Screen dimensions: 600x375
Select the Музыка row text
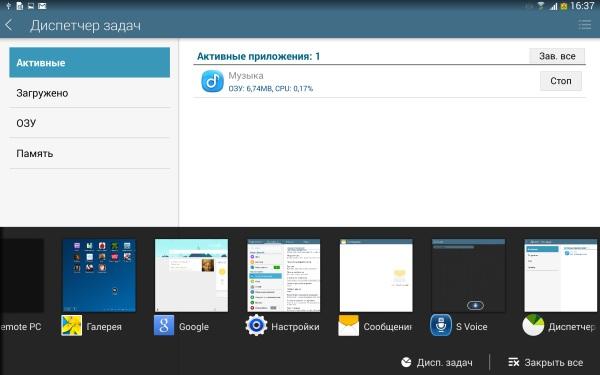246,76
